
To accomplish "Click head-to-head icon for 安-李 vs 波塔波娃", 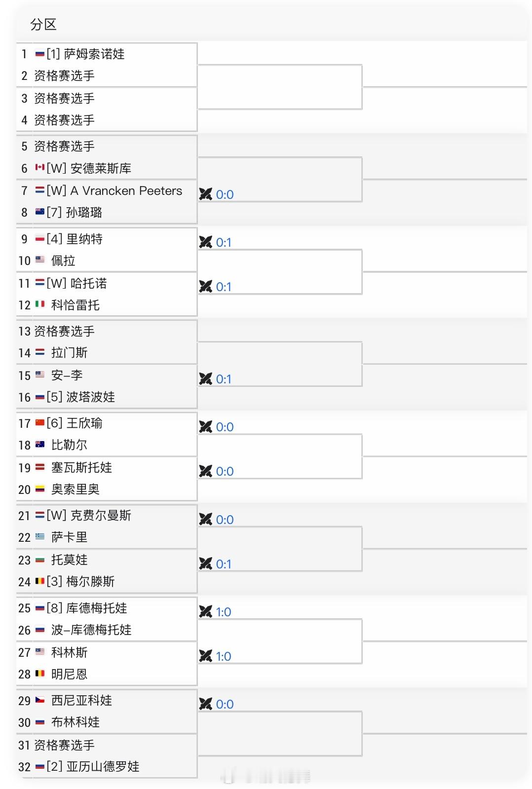I will pyautogui.click(x=206, y=379).
